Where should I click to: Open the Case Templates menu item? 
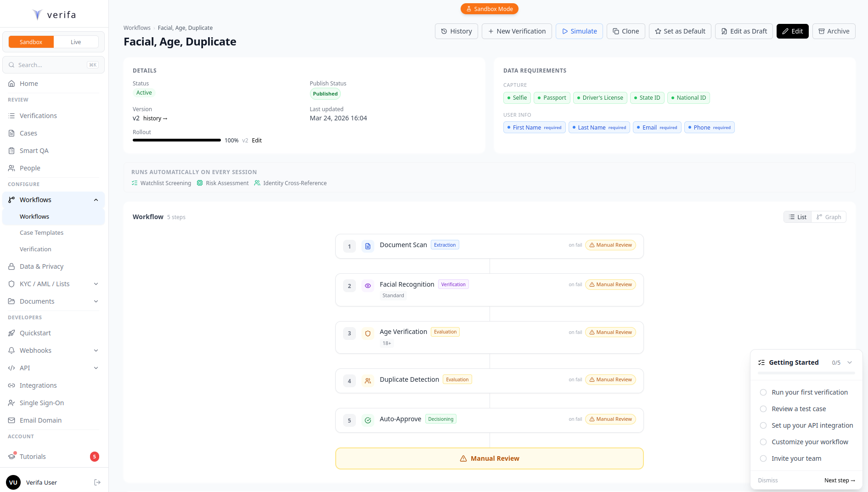click(x=41, y=232)
